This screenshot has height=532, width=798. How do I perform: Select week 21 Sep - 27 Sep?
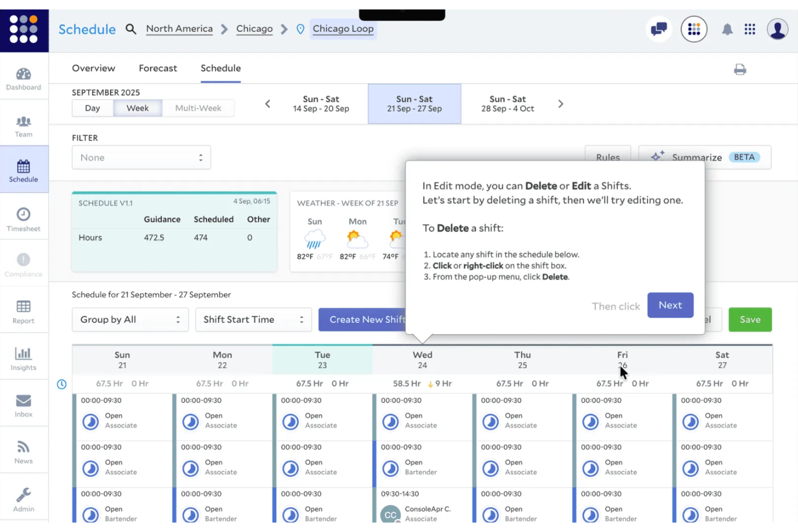(x=415, y=103)
